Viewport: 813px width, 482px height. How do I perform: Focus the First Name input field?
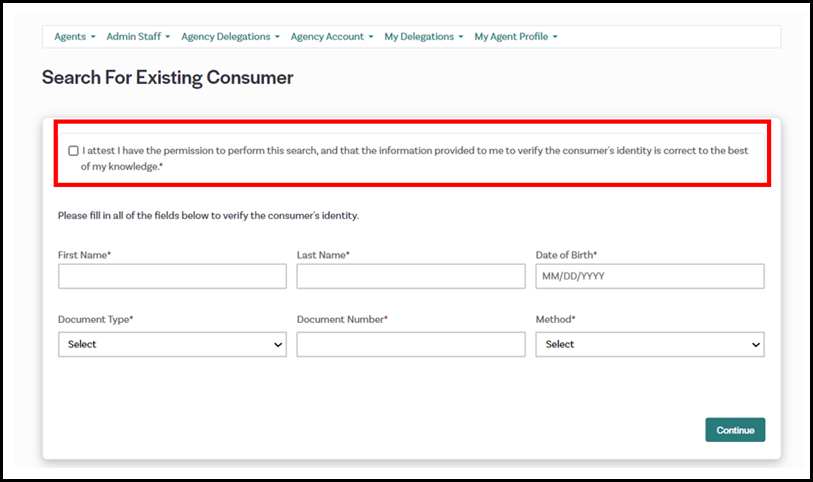coord(172,276)
